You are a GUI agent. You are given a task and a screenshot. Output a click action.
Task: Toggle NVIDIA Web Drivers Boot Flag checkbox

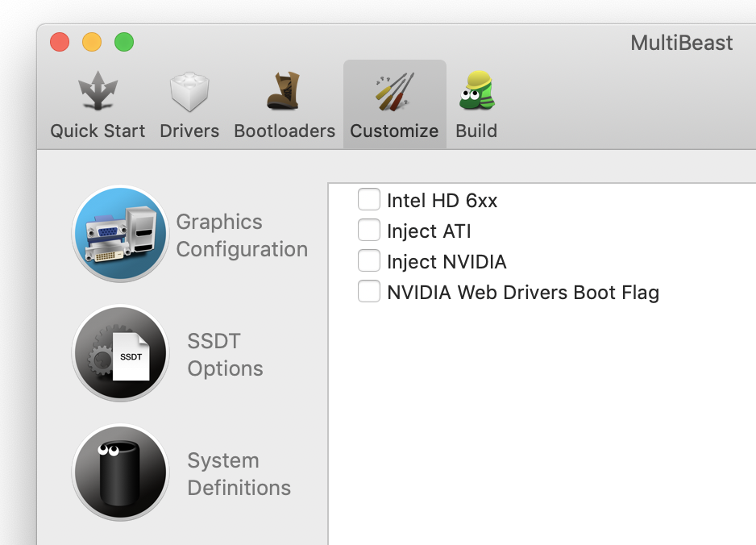pos(369,291)
